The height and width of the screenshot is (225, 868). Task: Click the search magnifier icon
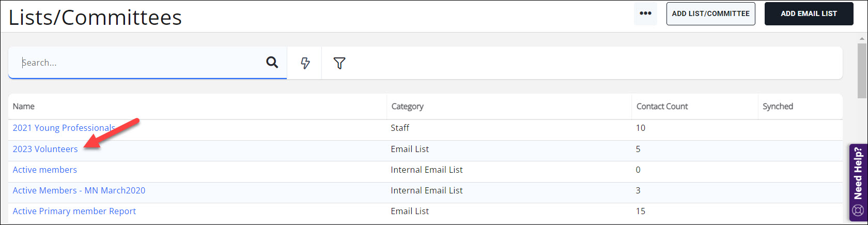coord(272,63)
